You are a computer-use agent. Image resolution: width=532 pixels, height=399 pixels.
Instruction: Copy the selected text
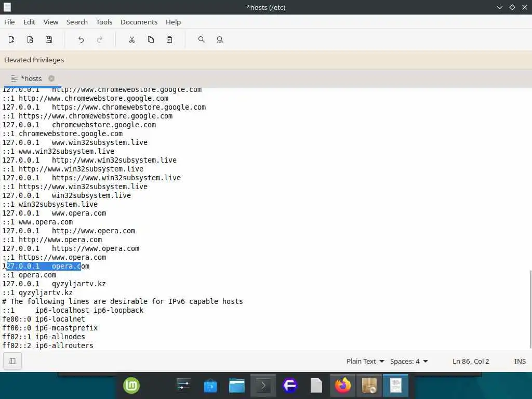[151, 39]
